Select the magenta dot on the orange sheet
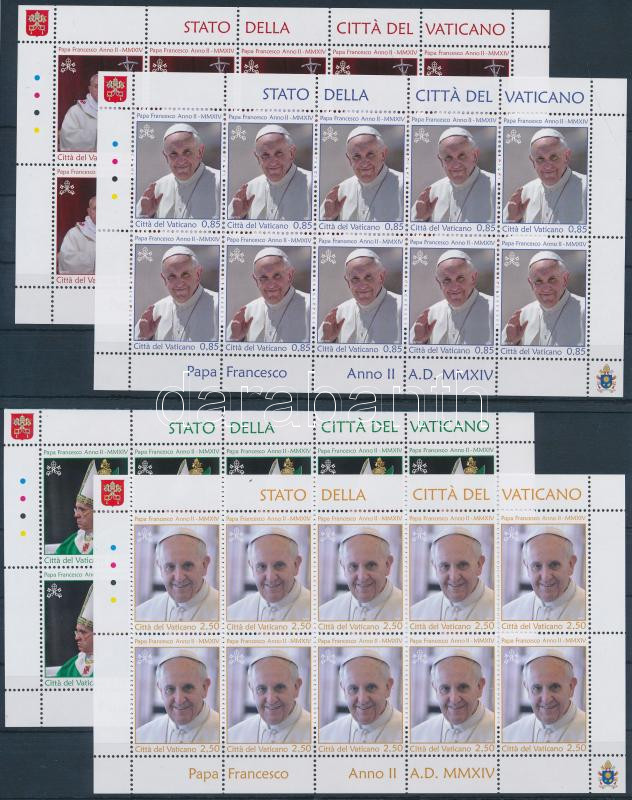The width and height of the screenshot is (632, 800). (113, 565)
